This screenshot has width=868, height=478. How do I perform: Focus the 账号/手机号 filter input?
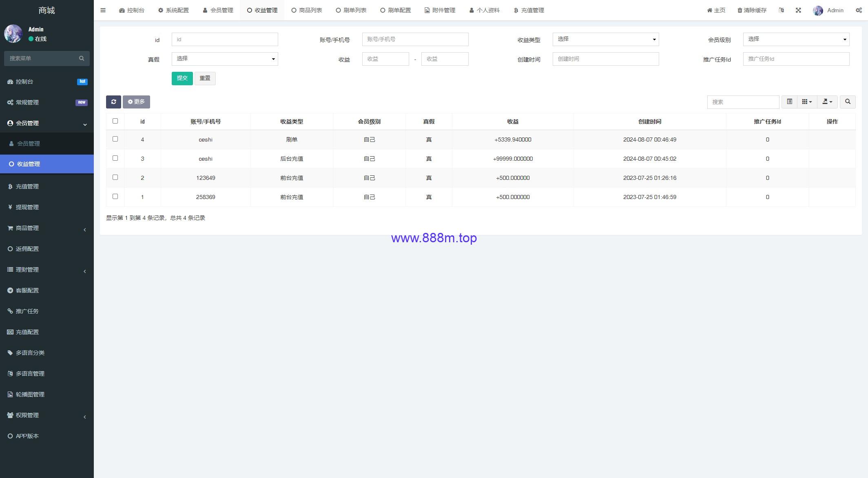[415, 39]
